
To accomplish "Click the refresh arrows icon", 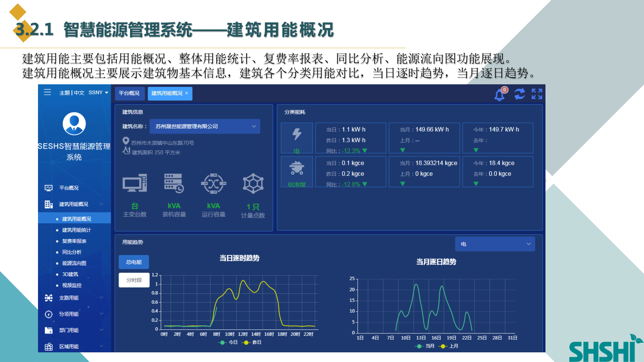I will coord(519,94).
